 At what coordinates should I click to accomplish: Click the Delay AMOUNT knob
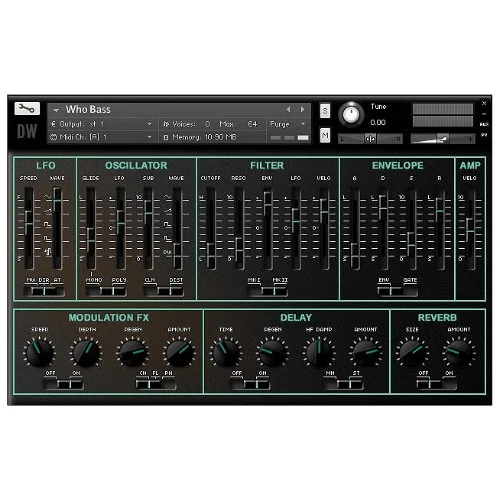(366, 352)
